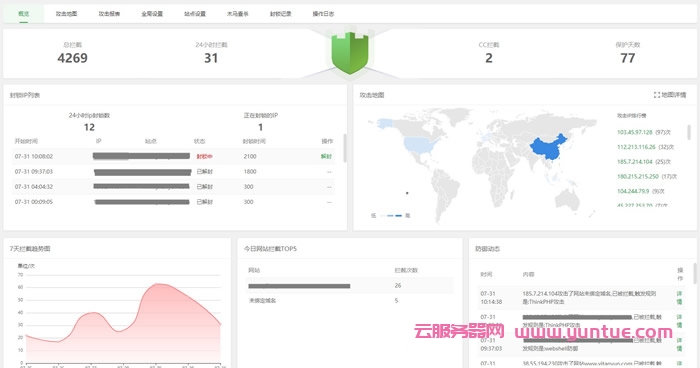
Task: Click the 防御动态 panel title
Action: [488, 248]
